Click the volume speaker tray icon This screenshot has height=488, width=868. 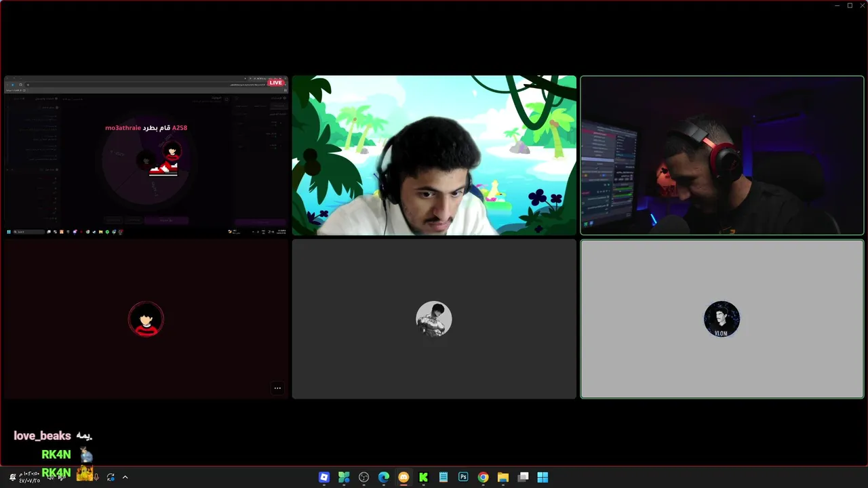click(51, 477)
